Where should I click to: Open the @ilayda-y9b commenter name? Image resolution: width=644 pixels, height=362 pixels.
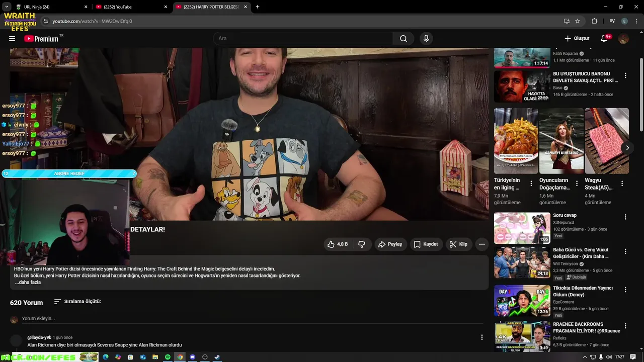coord(39,337)
